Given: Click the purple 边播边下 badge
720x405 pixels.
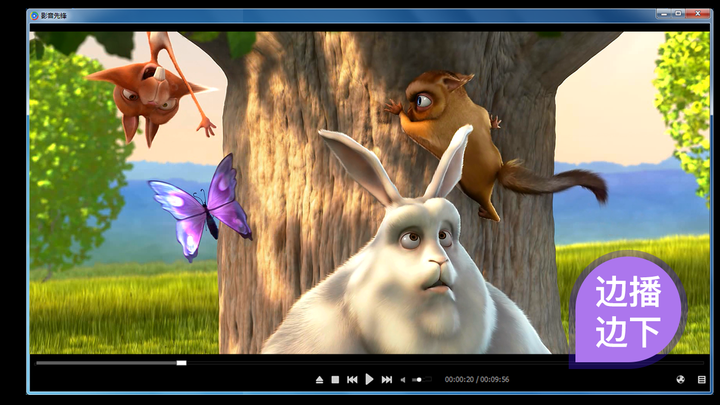Looking at the screenshot, I should [627, 309].
